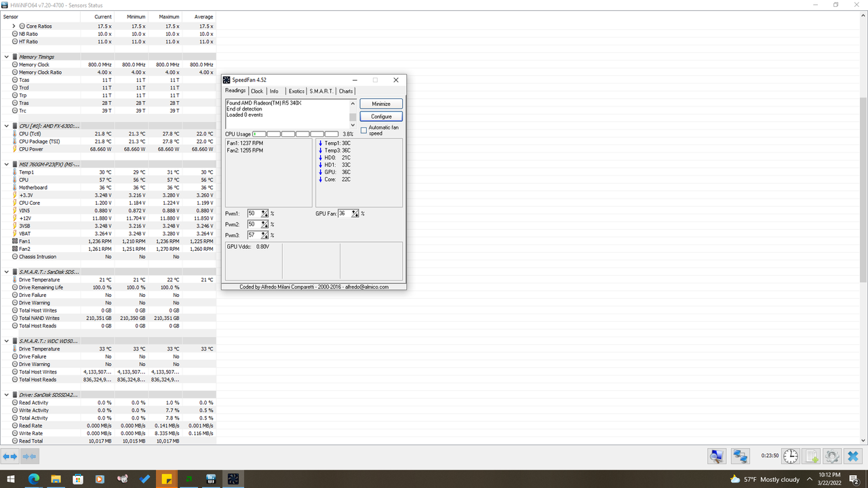The height and width of the screenshot is (488, 868).
Task: Click the HWiNFO64 title bar icon
Action: (x=5, y=5)
